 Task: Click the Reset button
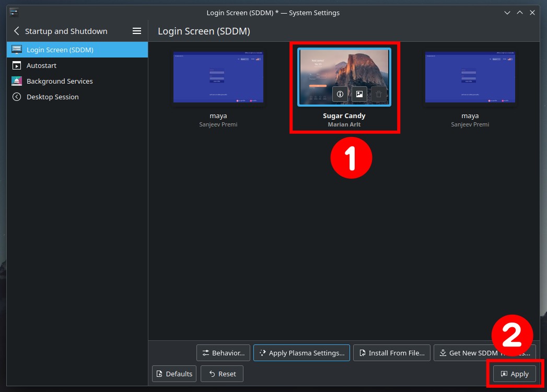[222, 374]
